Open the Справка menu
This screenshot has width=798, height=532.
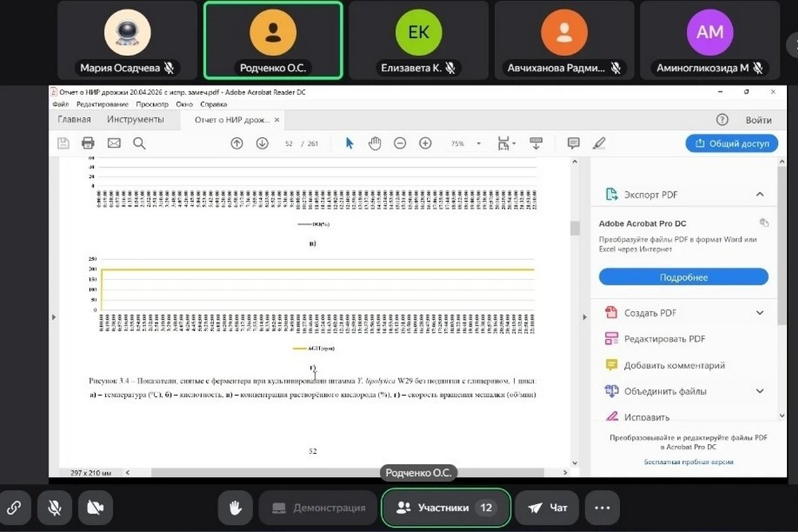pos(213,104)
